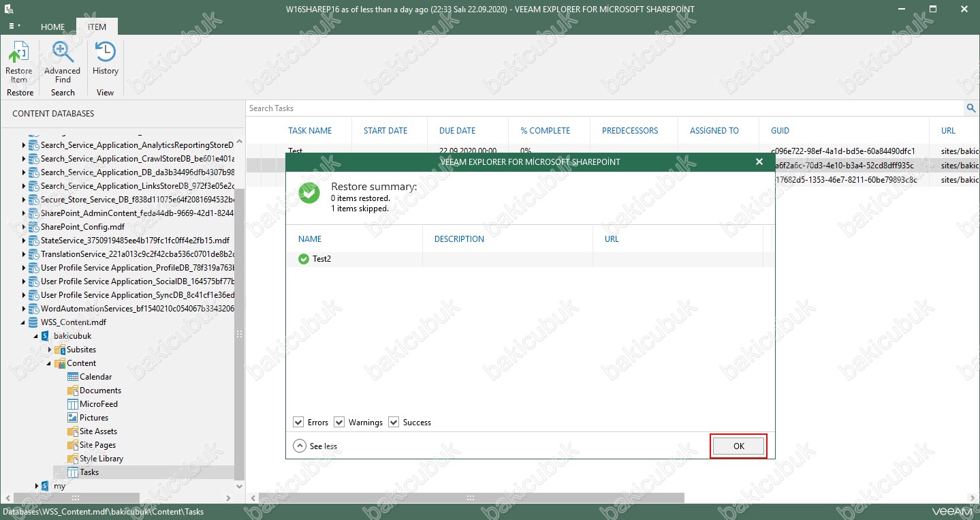Screen dimensions: 980x520
Task: Click into the Search Tasks field
Action: (x=605, y=108)
